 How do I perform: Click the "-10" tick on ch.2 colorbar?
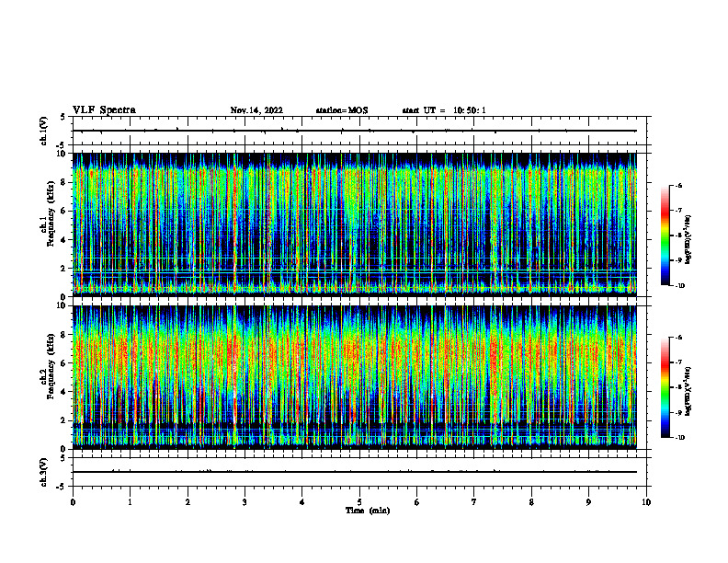coord(679,438)
